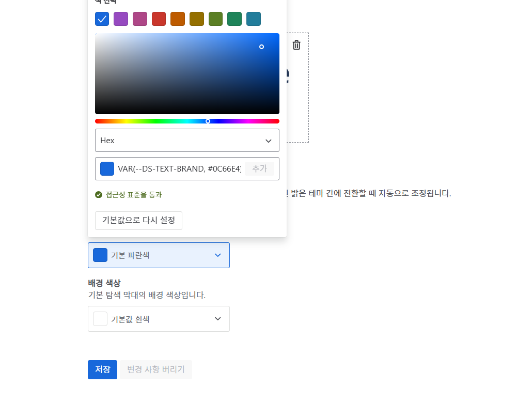Click the 추가 button

point(260,168)
